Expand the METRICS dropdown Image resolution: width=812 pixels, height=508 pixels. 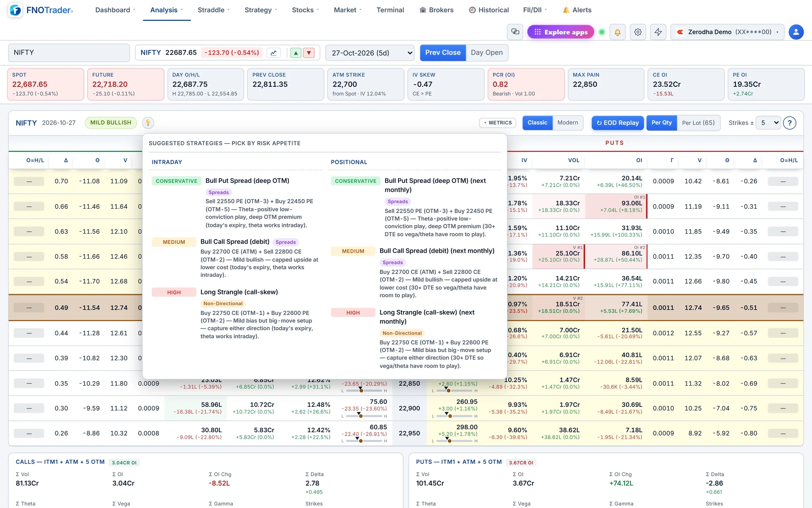pyautogui.click(x=497, y=123)
